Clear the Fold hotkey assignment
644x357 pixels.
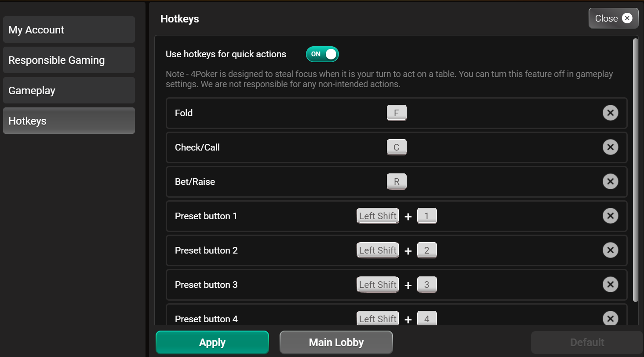pyautogui.click(x=610, y=113)
